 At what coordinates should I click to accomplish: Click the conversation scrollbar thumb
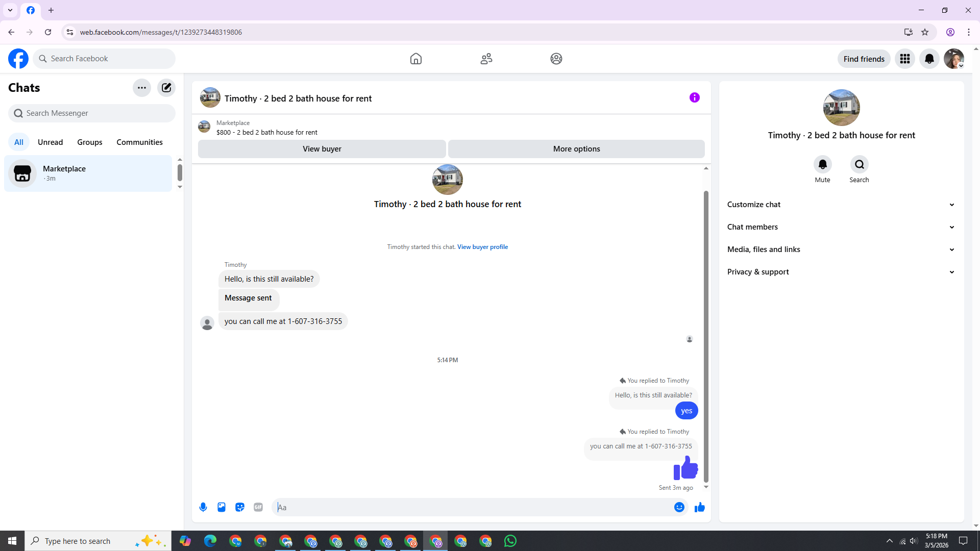[706, 337]
